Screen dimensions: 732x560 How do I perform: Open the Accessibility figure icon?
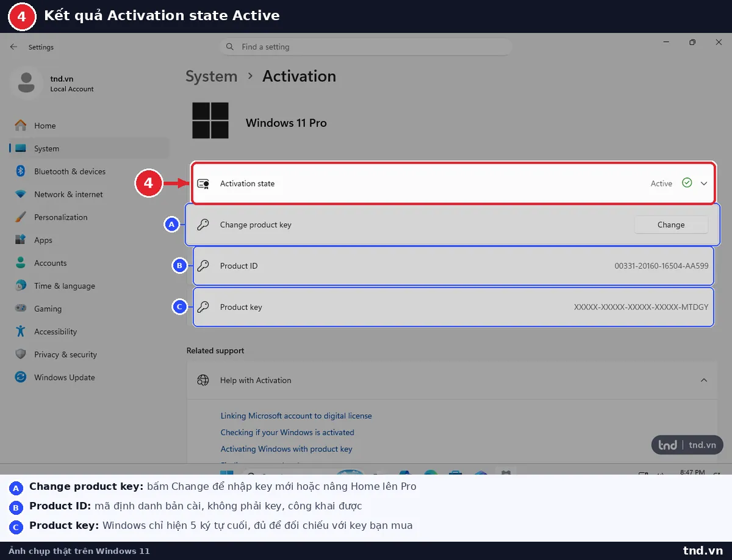[21, 332]
